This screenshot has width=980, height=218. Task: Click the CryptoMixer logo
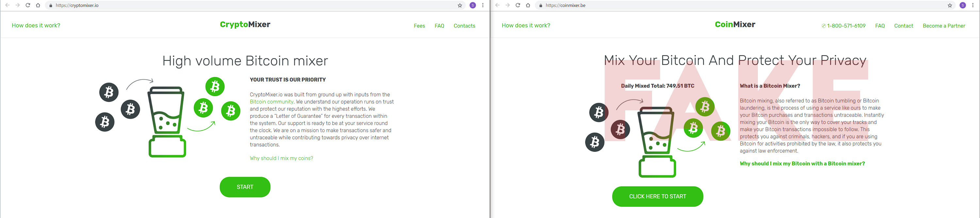tap(245, 25)
